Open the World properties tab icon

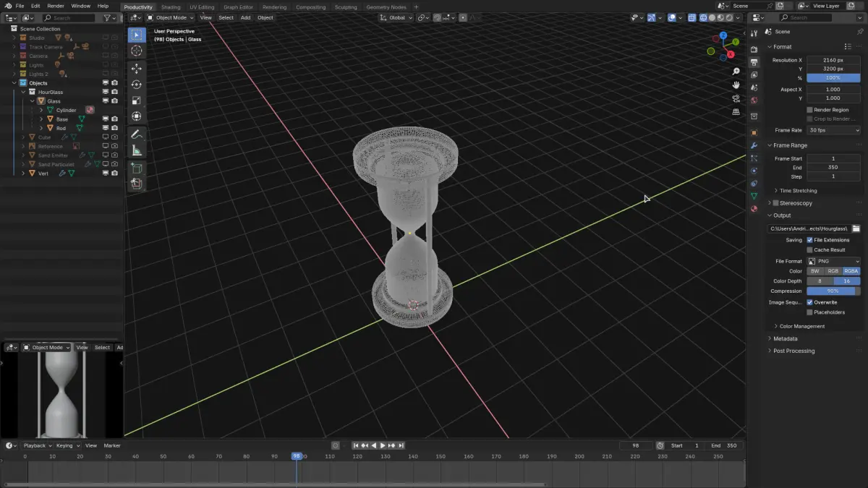(754, 100)
